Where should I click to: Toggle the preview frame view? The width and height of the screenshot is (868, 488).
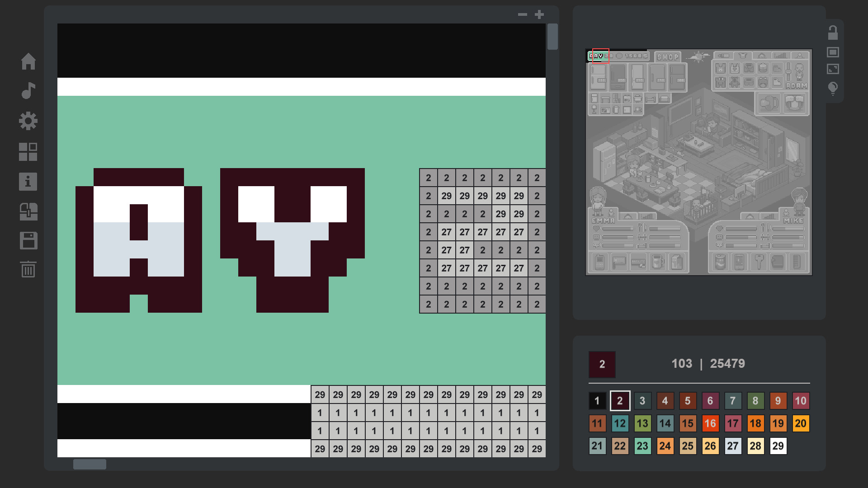833,52
